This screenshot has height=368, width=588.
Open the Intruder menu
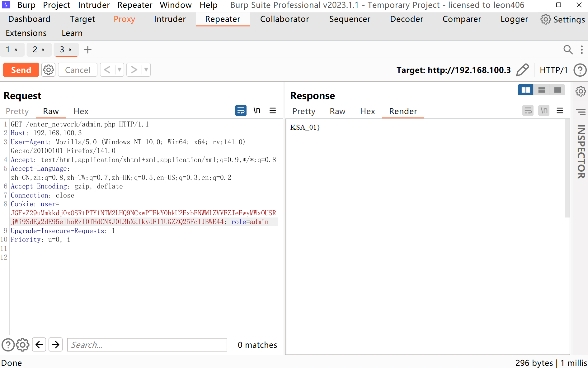click(x=94, y=5)
